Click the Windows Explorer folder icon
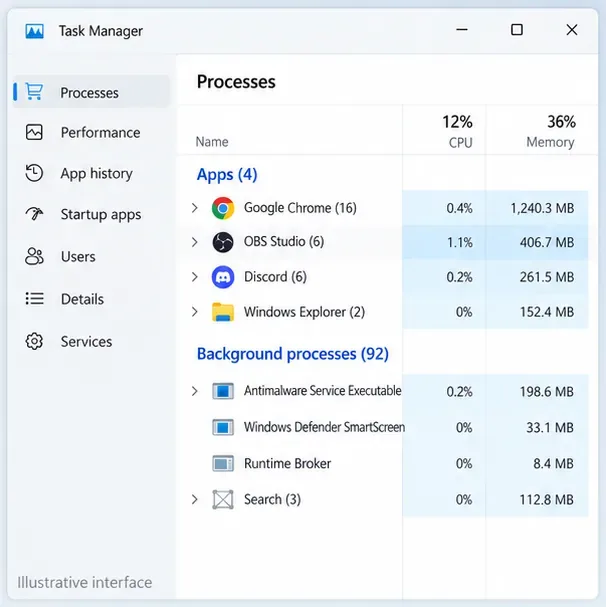 (223, 312)
